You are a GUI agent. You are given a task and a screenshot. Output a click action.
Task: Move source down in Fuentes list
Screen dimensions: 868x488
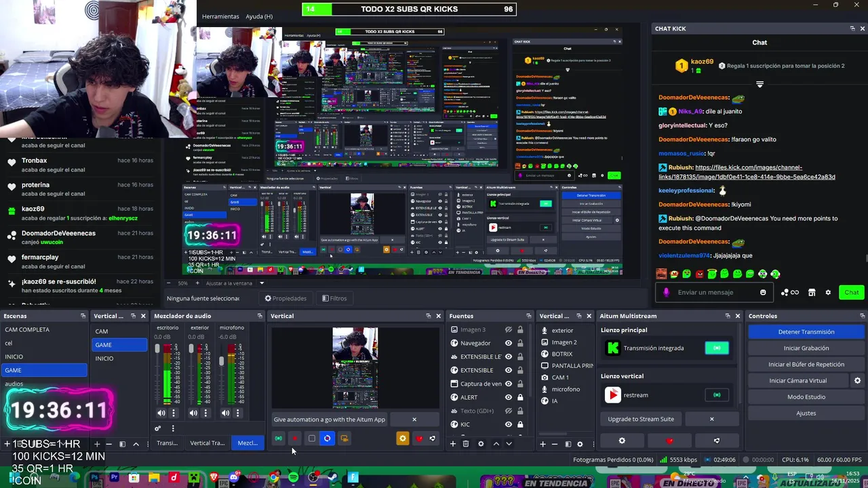pos(509,444)
